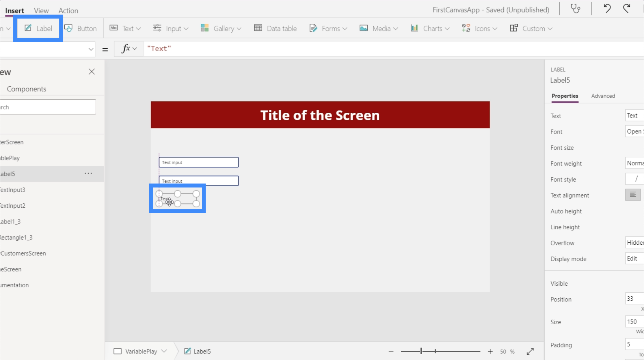The width and height of the screenshot is (644, 360).
Task: Close the Tree view panel
Action: (x=92, y=72)
